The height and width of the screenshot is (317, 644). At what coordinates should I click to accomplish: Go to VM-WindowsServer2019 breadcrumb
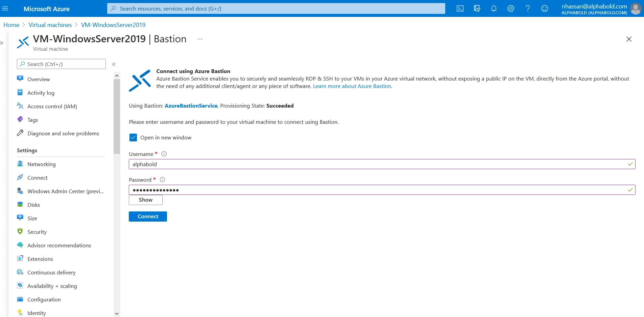(113, 25)
